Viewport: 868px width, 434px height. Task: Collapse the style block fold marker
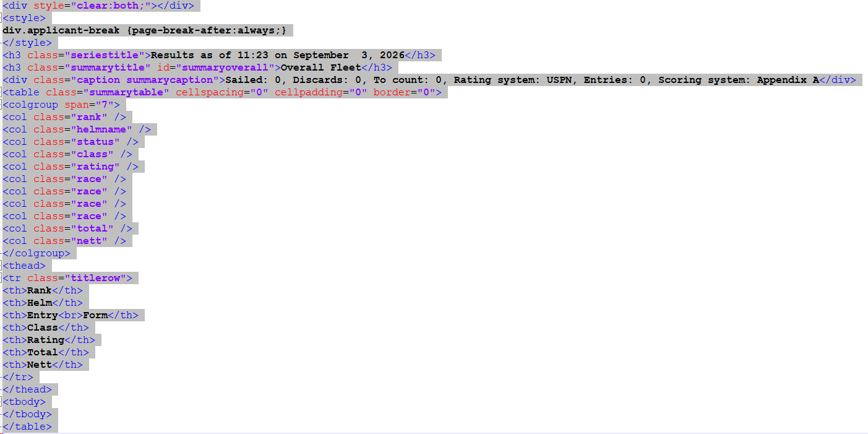tap(1, 18)
